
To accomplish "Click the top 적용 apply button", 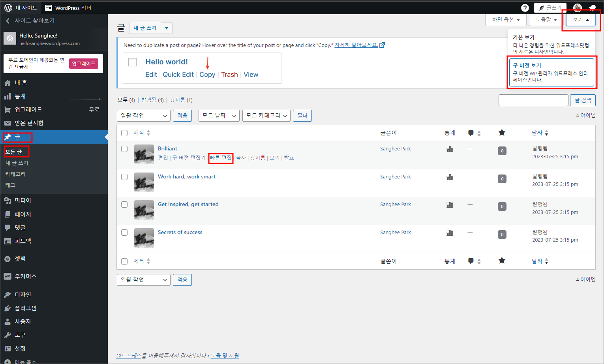I will tap(182, 116).
